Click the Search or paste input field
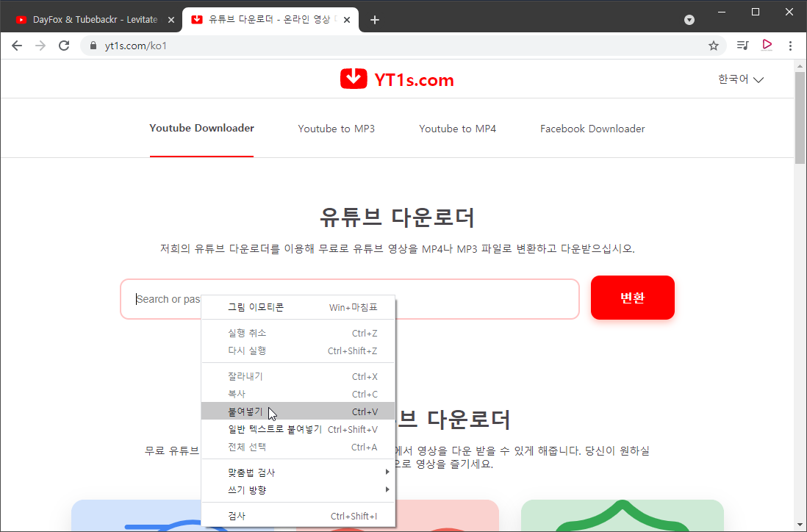This screenshot has height=532, width=807. pos(350,299)
